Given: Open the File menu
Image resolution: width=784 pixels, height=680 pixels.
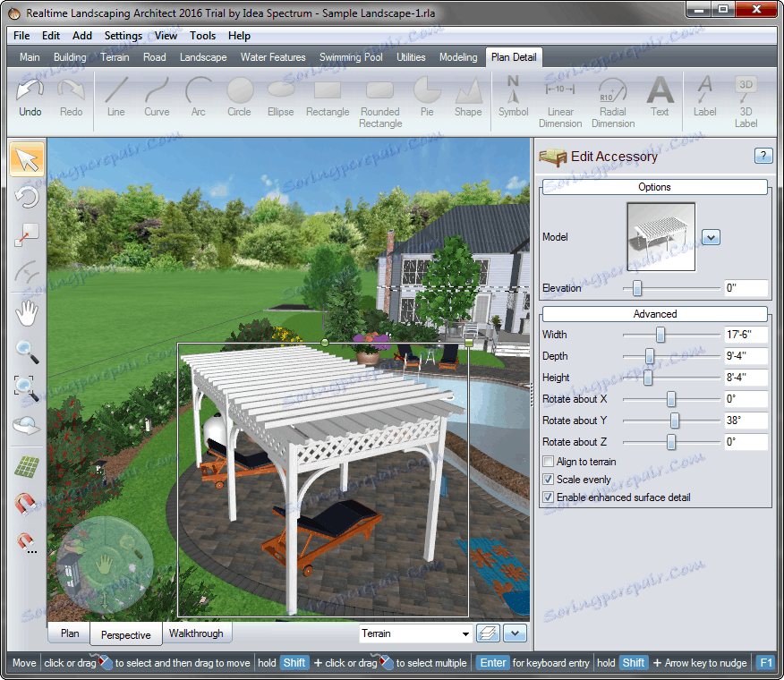Looking at the screenshot, I should (21, 36).
